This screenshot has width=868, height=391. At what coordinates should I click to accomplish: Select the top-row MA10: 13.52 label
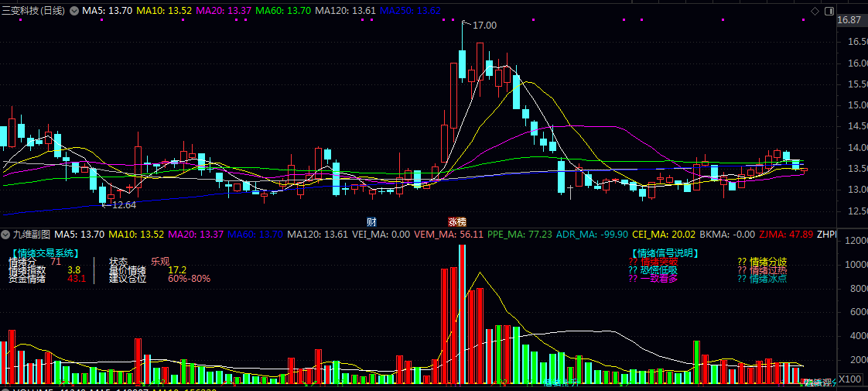coord(163,11)
